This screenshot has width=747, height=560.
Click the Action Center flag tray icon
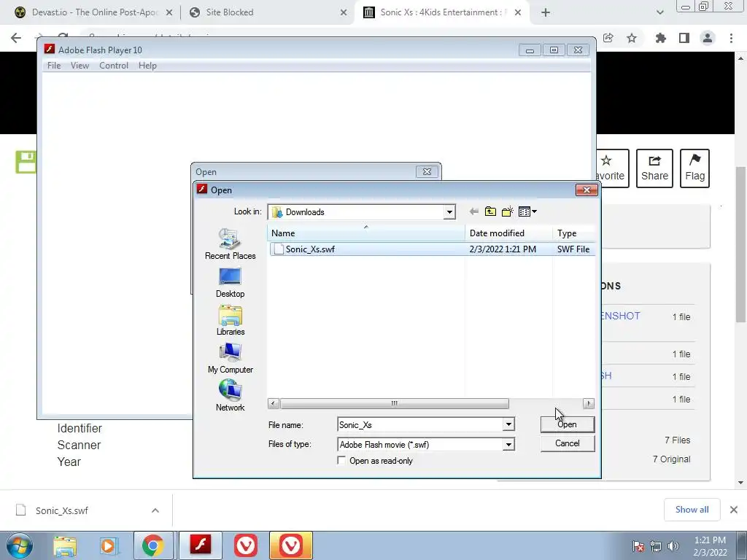click(638, 546)
